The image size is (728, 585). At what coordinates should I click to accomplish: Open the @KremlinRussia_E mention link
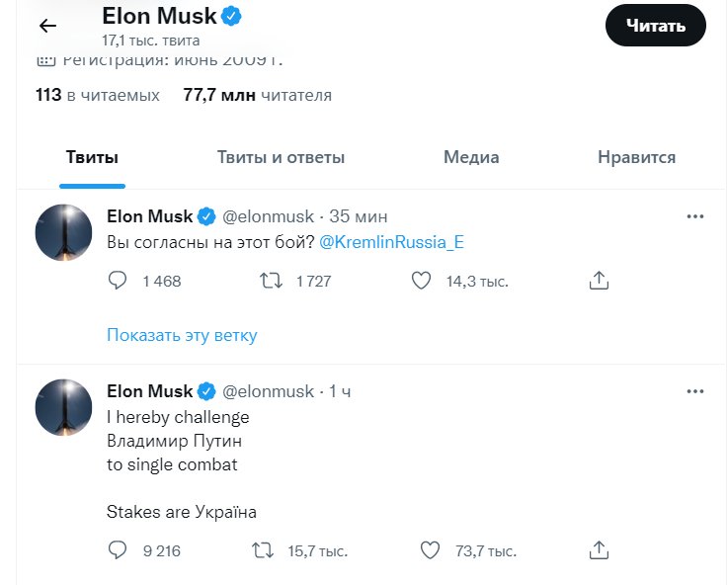(x=392, y=242)
